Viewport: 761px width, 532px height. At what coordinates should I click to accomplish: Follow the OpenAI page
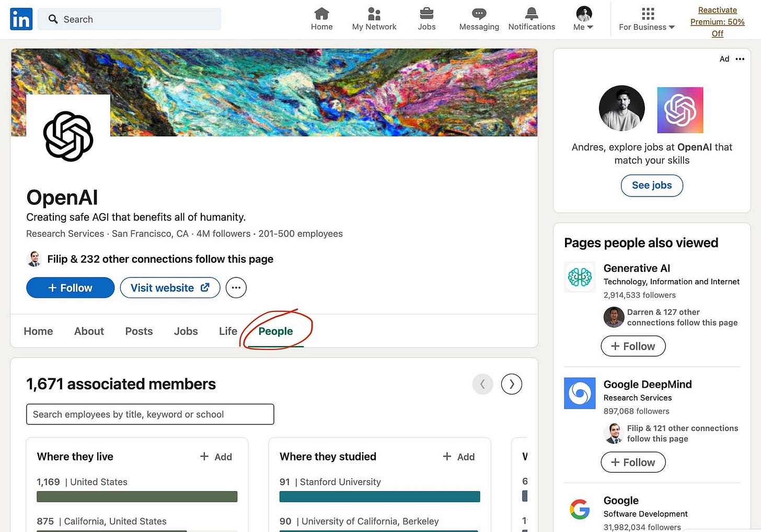coord(70,287)
